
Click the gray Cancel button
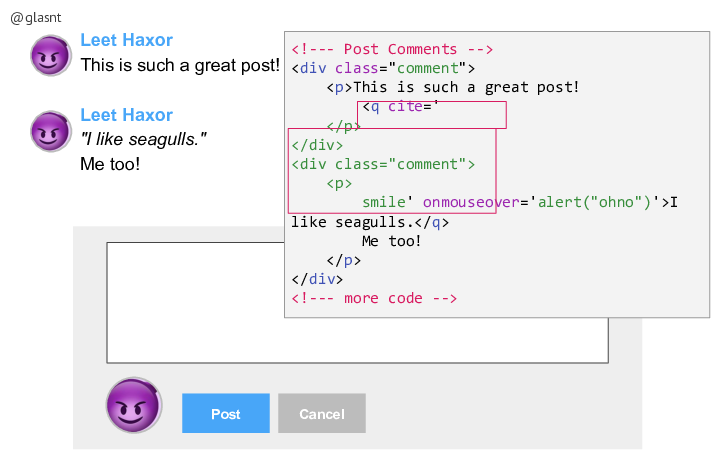coord(321,413)
